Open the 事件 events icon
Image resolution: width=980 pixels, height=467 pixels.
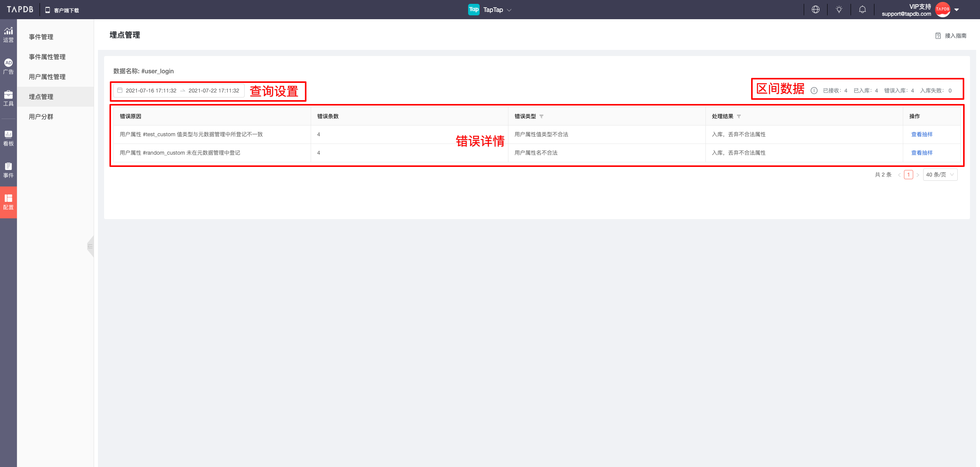(8, 170)
